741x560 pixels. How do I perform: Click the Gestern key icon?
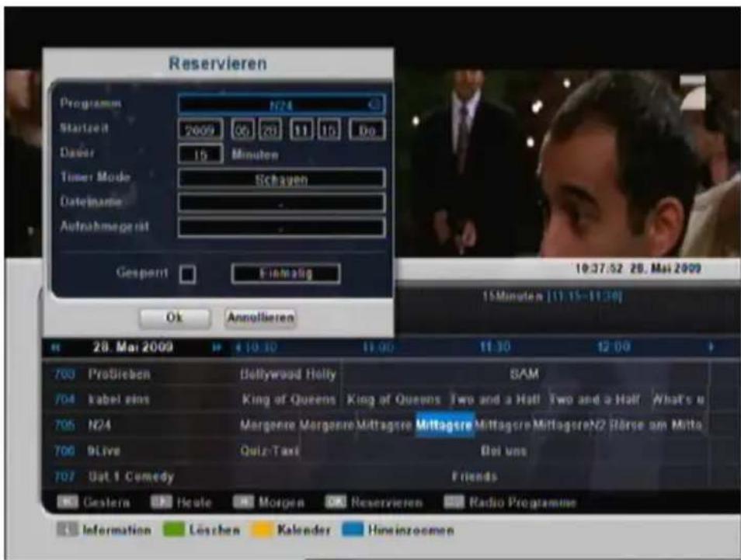pos(67,502)
